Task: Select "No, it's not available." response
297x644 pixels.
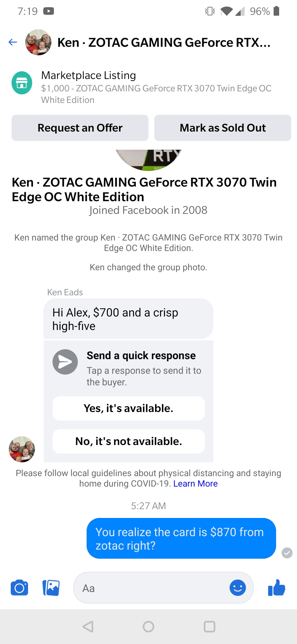Action: click(x=129, y=441)
